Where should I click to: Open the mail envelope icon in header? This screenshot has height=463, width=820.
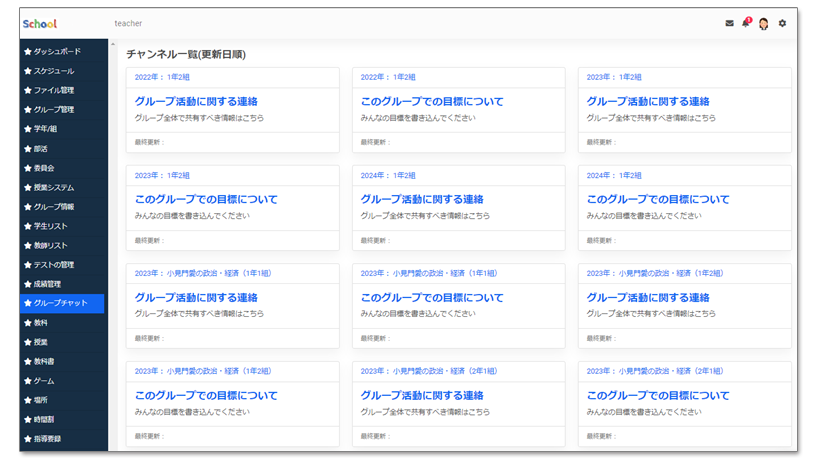pyautogui.click(x=729, y=23)
